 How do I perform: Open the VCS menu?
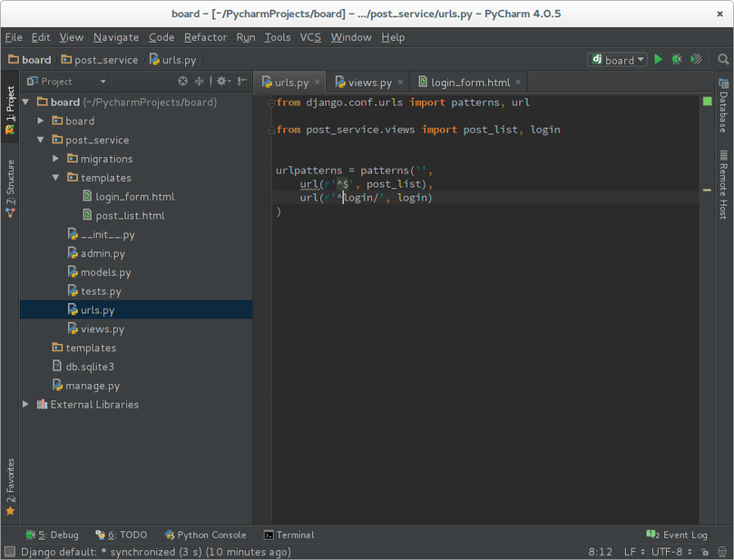[x=310, y=37]
